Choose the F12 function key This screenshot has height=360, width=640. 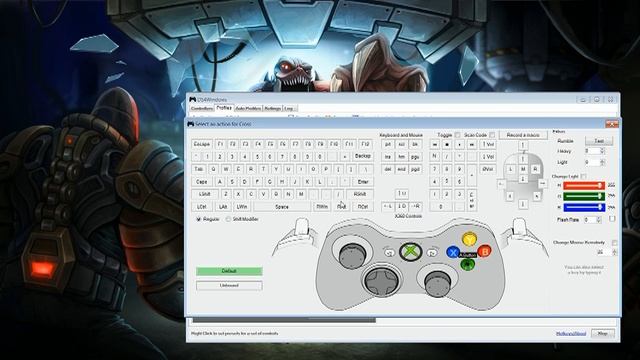[x=365, y=144]
